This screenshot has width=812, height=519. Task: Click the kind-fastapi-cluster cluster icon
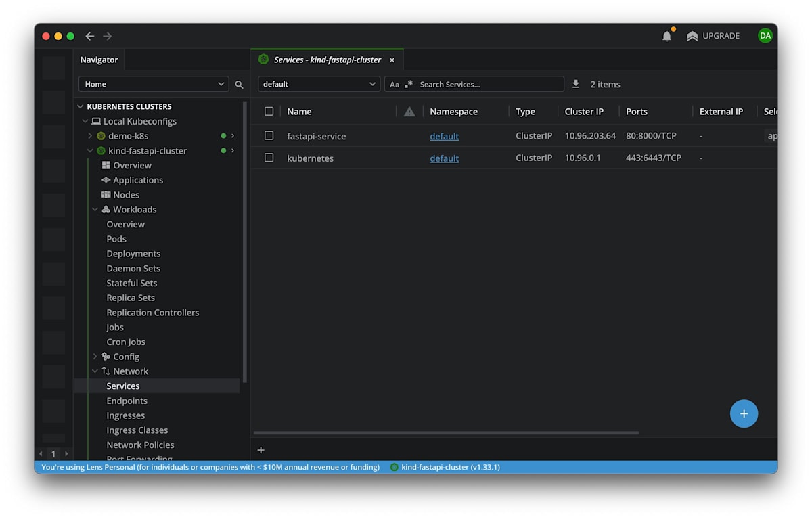pos(101,151)
